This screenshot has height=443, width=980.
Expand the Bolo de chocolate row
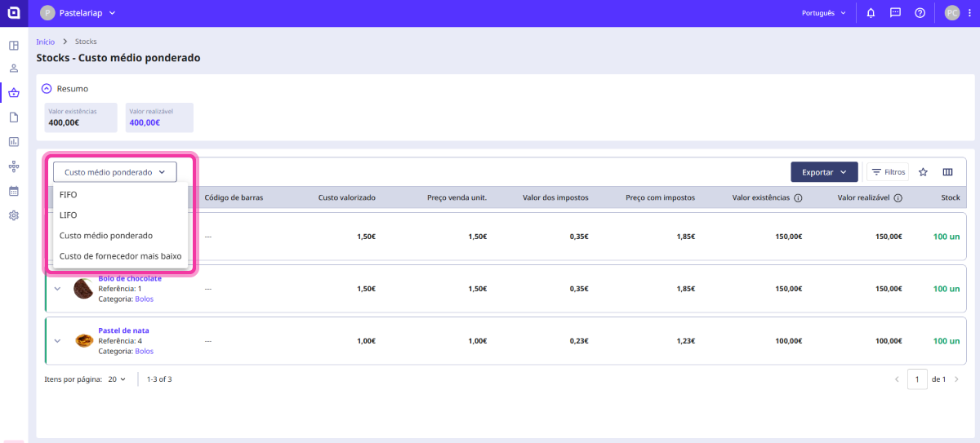click(x=57, y=289)
